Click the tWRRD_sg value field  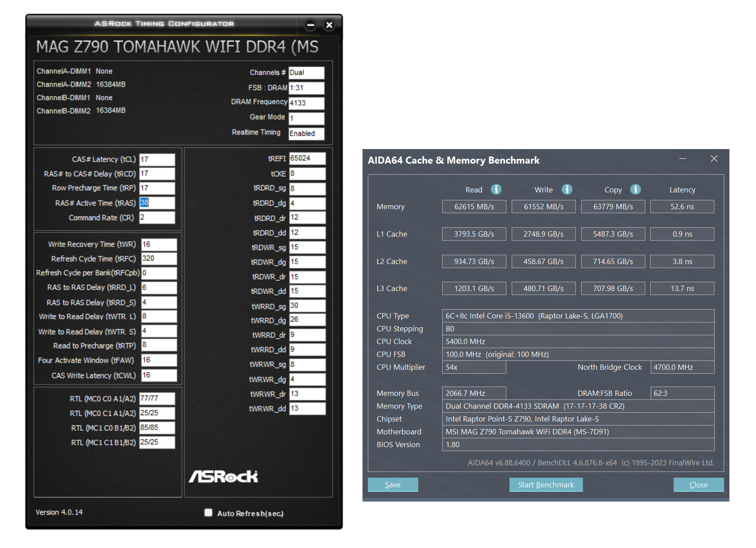point(307,306)
